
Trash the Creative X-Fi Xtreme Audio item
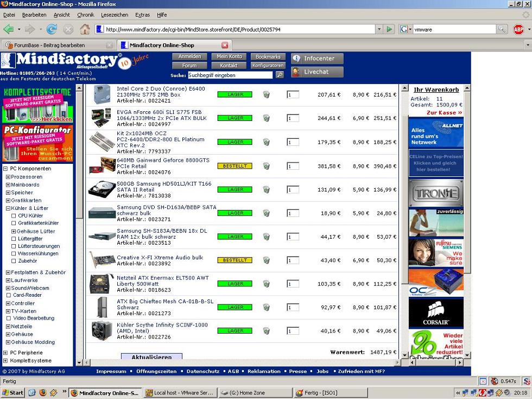(267, 260)
